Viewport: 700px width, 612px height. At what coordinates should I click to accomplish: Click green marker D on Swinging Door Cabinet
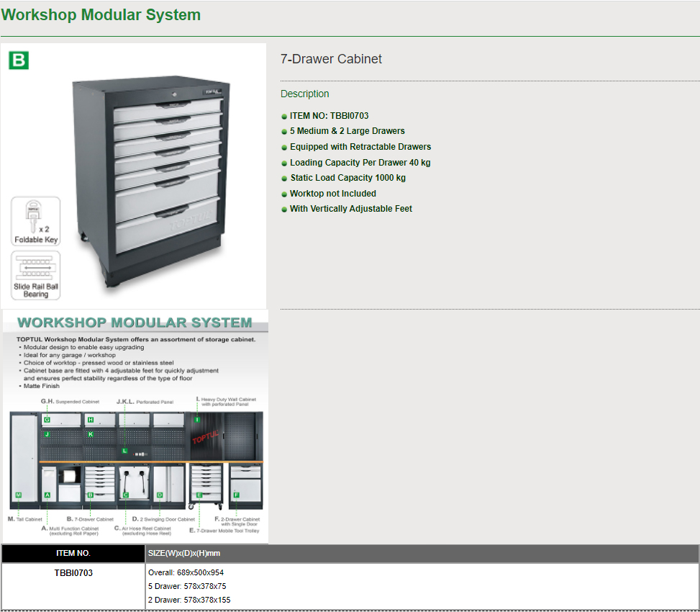(x=160, y=495)
